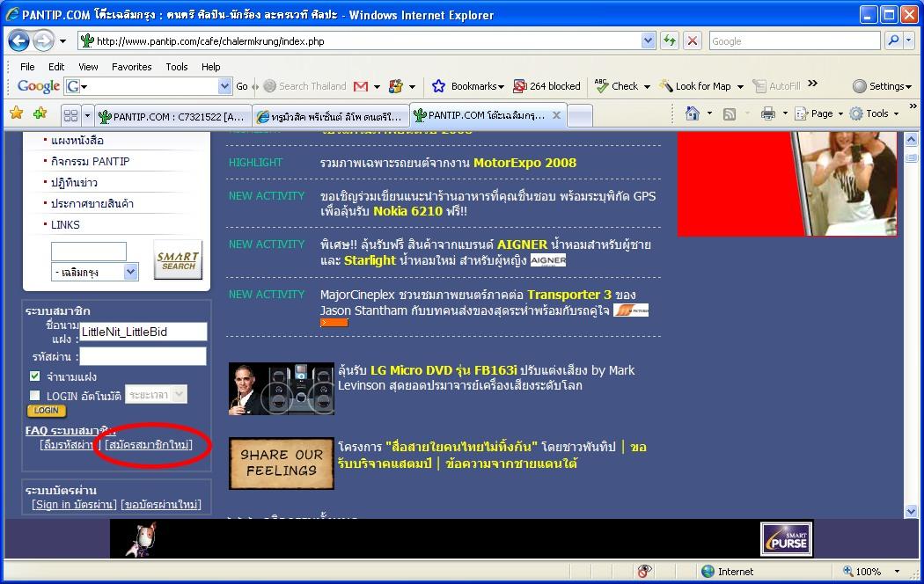Open the kitgam PANTIP sidebar link
This screenshot has height=584, width=924.
pyautogui.click(x=90, y=161)
